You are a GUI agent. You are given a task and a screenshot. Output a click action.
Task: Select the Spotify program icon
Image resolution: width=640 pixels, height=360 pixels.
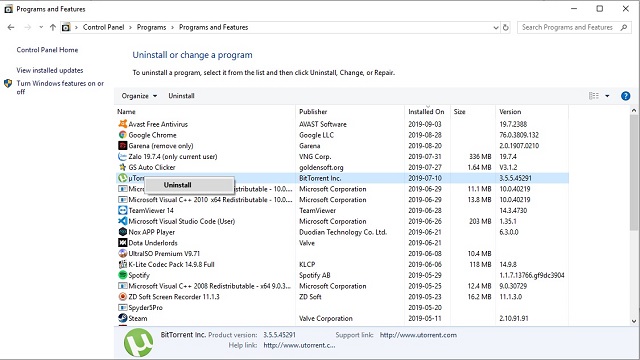point(122,275)
